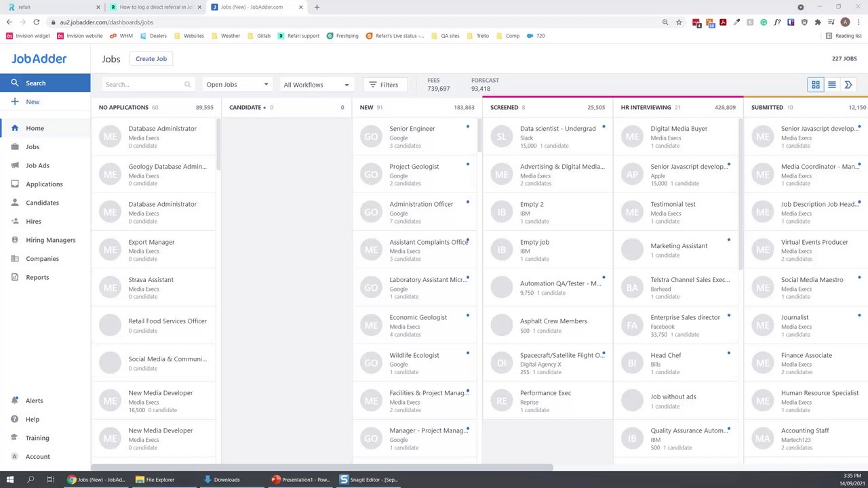
Task: Click the NO APPLICATIONS column scrollbar
Action: tap(218, 144)
